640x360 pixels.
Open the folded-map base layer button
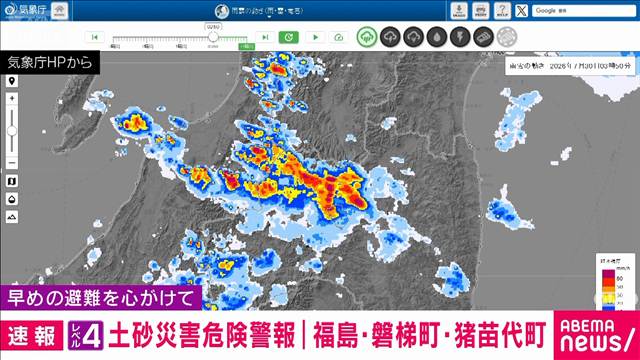[x=12, y=181]
